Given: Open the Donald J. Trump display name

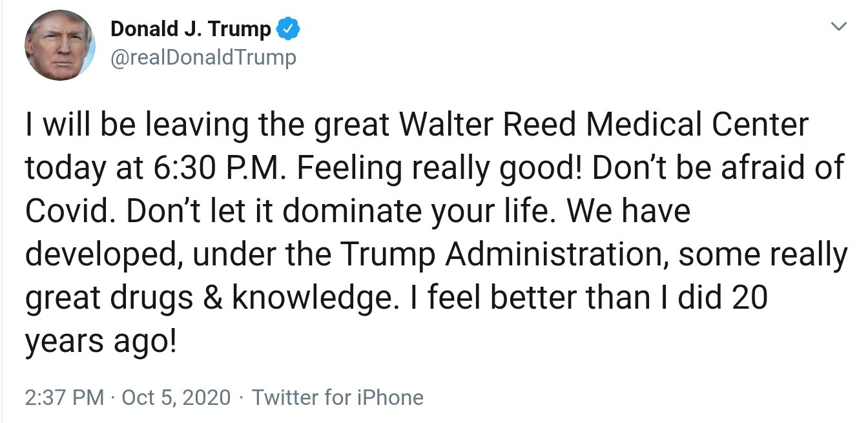Looking at the screenshot, I should tap(191, 29).
